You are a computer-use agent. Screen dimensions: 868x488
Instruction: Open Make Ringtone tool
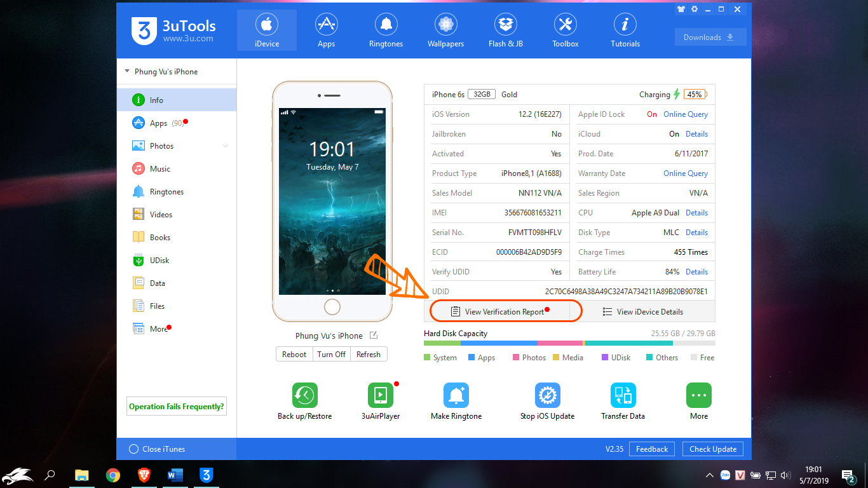[x=456, y=402]
